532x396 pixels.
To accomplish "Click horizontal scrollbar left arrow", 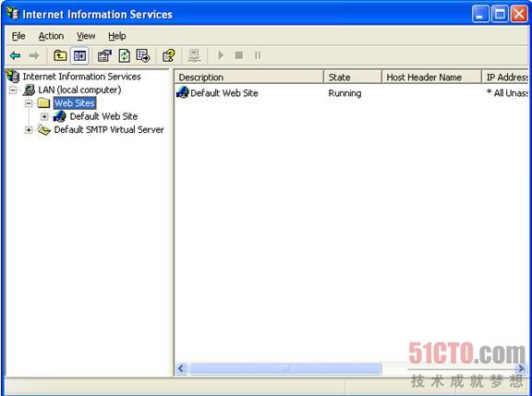I will (181, 368).
